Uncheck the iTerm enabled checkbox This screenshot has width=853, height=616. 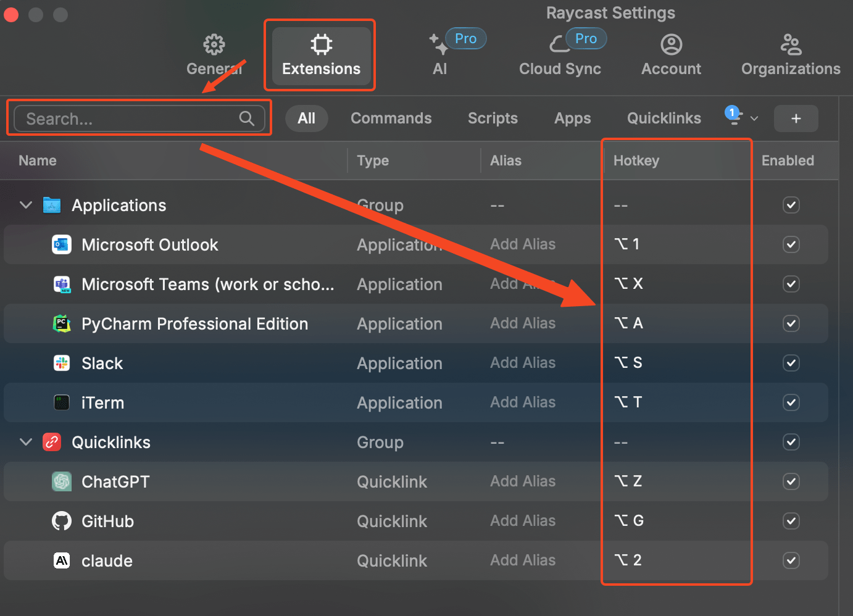click(791, 402)
